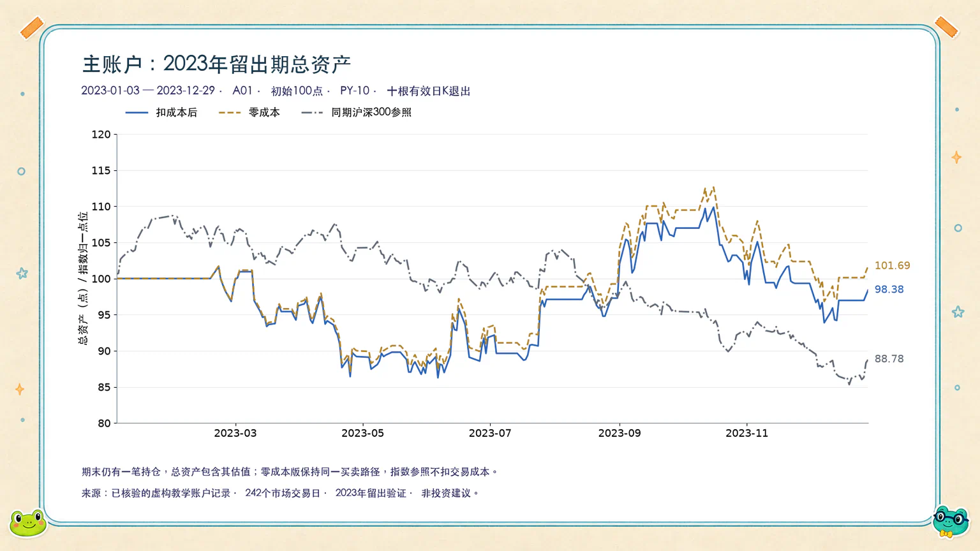Click the y-axis tick label 105
The width and height of the screenshot is (980, 551).
pyautogui.click(x=101, y=242)
